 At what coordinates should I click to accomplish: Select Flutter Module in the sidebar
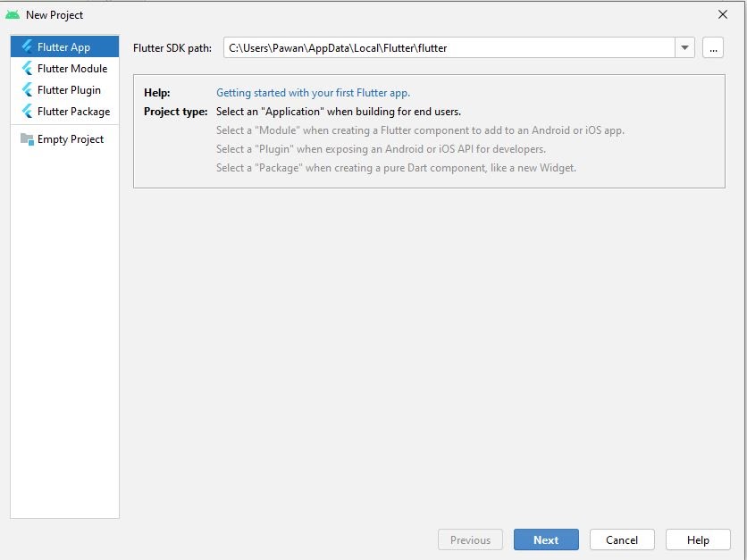click(71, 68)
